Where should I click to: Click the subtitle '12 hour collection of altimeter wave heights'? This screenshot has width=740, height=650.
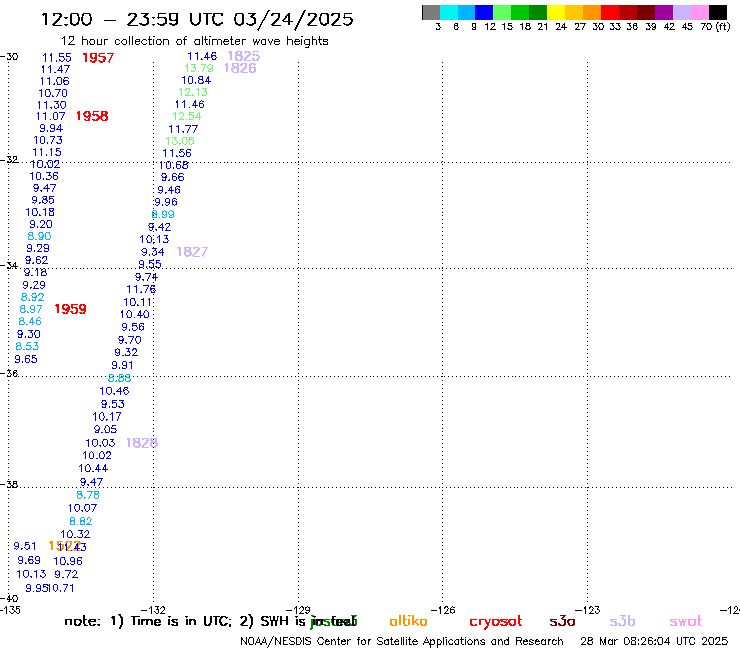pyautogui.click(x=194, y=41)
